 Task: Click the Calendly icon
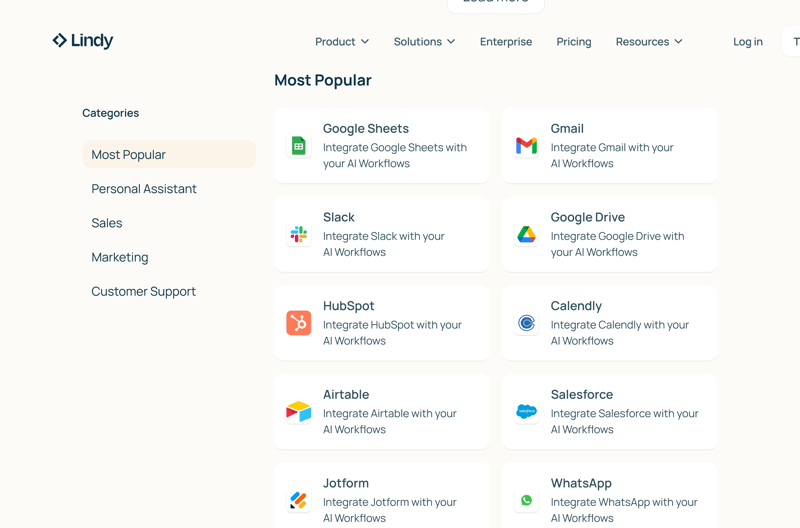526,323
